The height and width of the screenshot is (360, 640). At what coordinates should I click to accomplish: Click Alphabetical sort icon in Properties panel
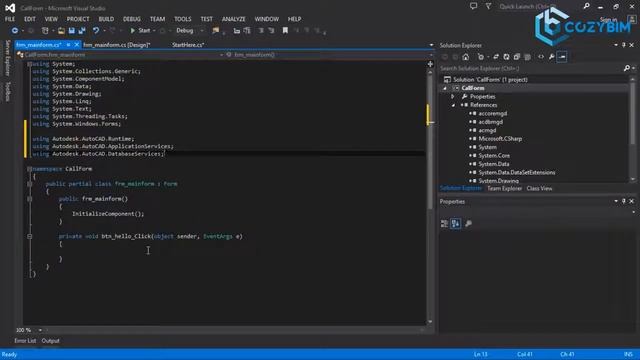456,223
